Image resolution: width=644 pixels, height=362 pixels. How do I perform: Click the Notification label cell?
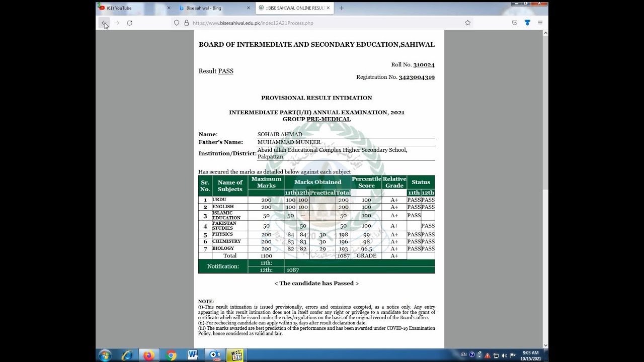[223, 266]
